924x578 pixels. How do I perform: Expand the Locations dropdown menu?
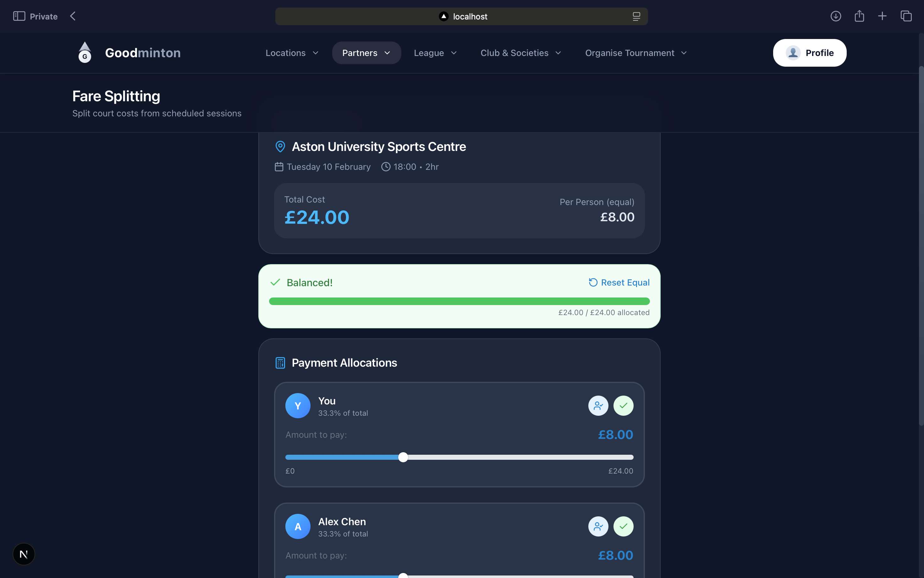tap(292, 53)
